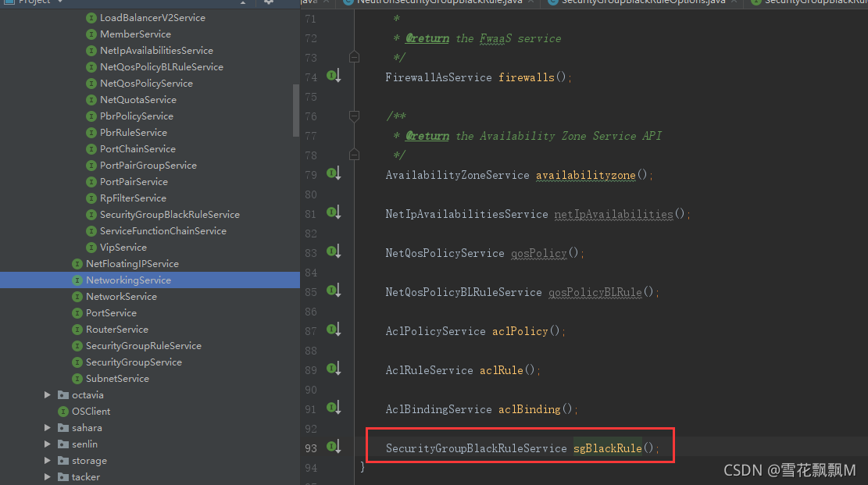Viewport: 868px width, 485px height.
Task: Click the implemented-method gutter icon on line 87
Action: coord(334,330)
